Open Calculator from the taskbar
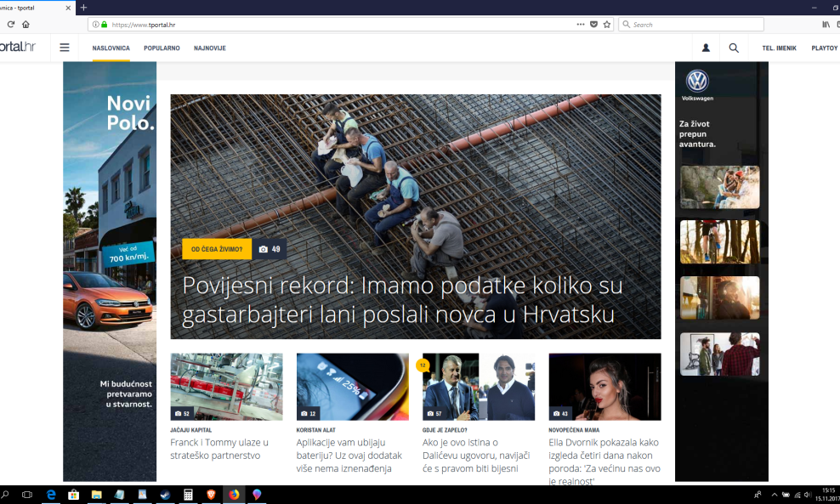840x504 pixels. (x=188, y=495)
